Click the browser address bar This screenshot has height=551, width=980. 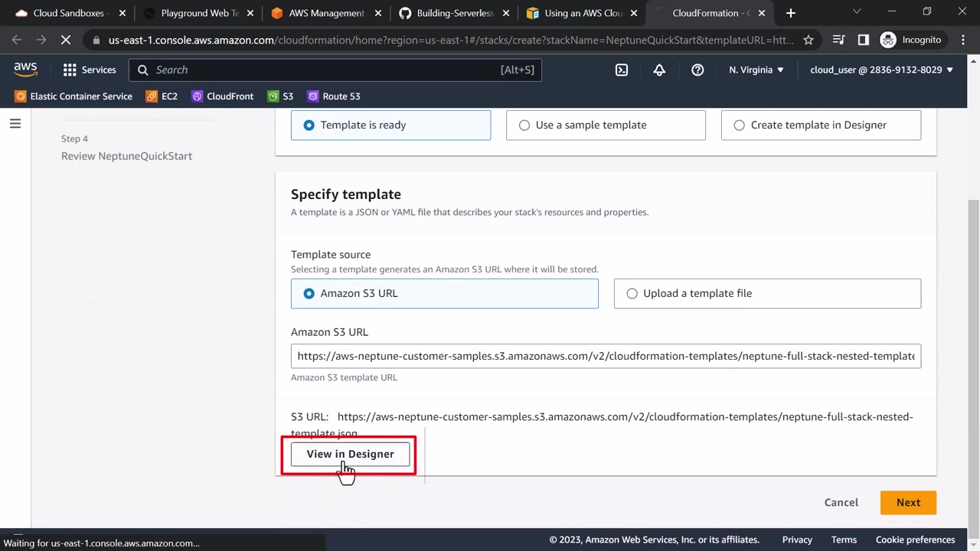450,40
